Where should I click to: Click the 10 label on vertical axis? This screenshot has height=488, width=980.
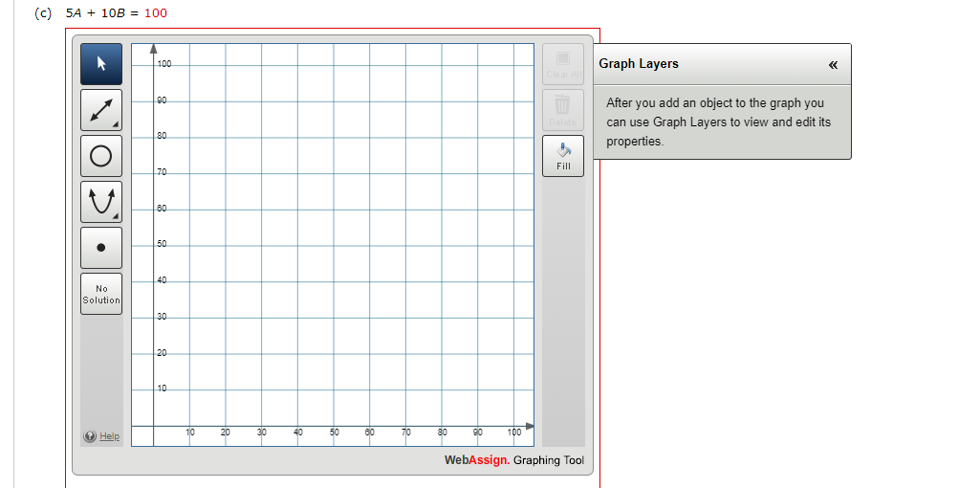[x=162, y=388]
